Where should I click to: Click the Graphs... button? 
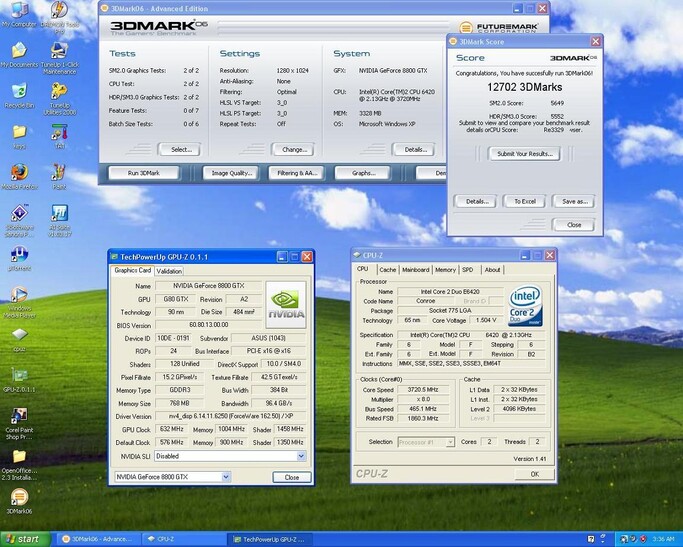click(362, 173)
